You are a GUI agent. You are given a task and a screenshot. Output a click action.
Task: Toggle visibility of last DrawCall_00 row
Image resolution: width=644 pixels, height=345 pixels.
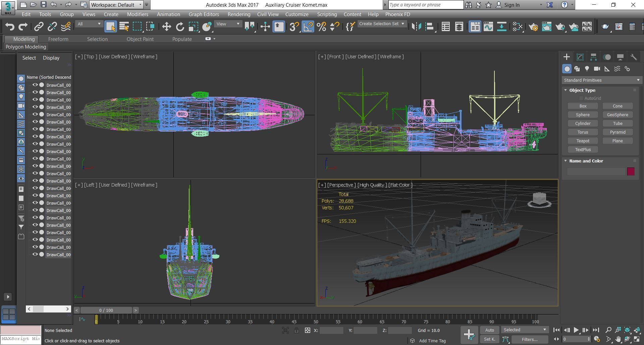point(35,255)
